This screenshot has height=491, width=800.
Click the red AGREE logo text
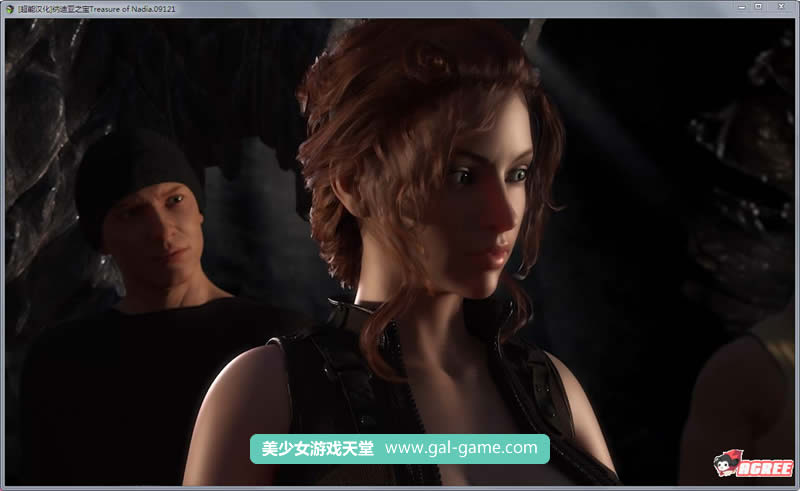(x=766, y=468)
